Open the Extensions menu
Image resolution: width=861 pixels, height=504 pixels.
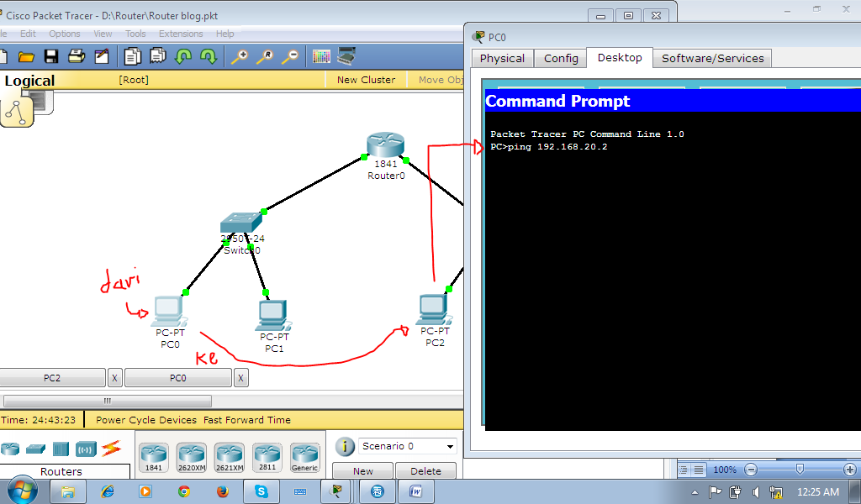(x=181, y=34)
